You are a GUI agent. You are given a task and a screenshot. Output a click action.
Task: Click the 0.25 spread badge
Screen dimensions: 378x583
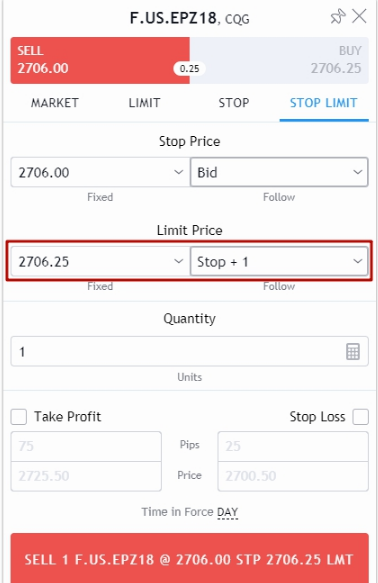pos(190,69)
